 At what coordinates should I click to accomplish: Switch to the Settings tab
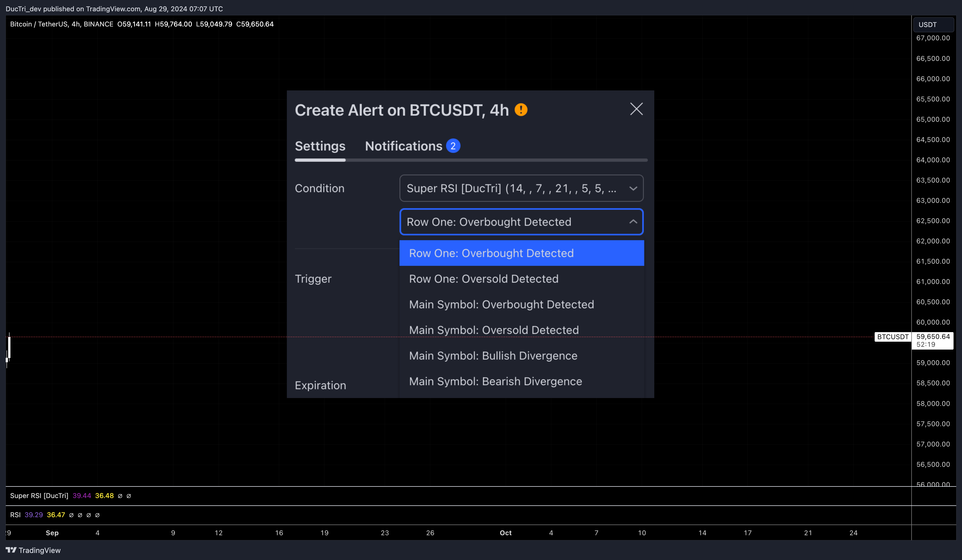320,146
